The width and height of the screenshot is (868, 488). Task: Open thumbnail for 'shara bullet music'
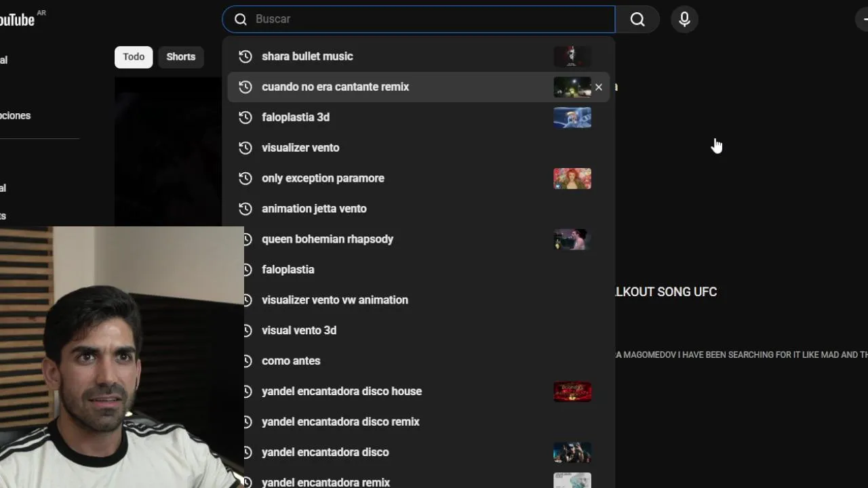pyautogui.click(x=572, y=56)
